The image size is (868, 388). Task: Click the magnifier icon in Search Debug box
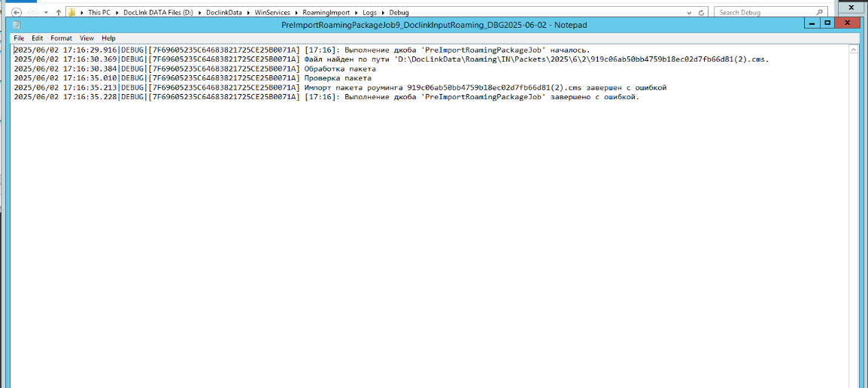click(820, 12)
